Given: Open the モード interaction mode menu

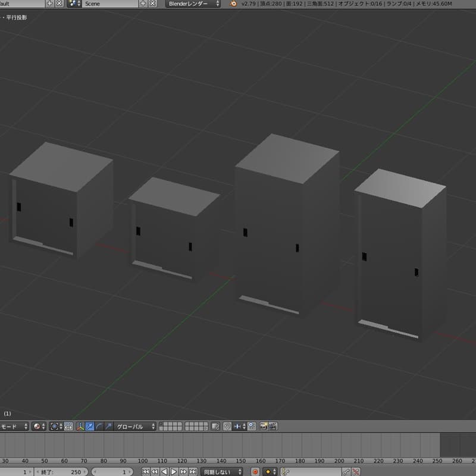Looking at the screenshot, I should click(x=14, y=426).
